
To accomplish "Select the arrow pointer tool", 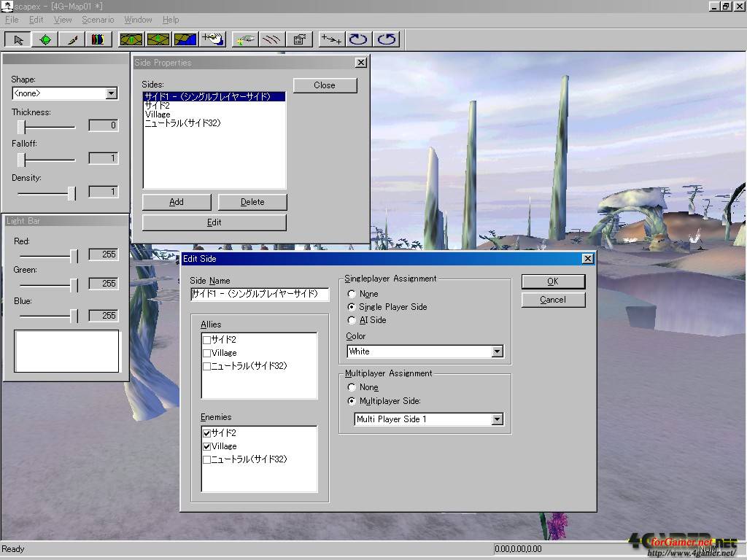I will (18, 39).
